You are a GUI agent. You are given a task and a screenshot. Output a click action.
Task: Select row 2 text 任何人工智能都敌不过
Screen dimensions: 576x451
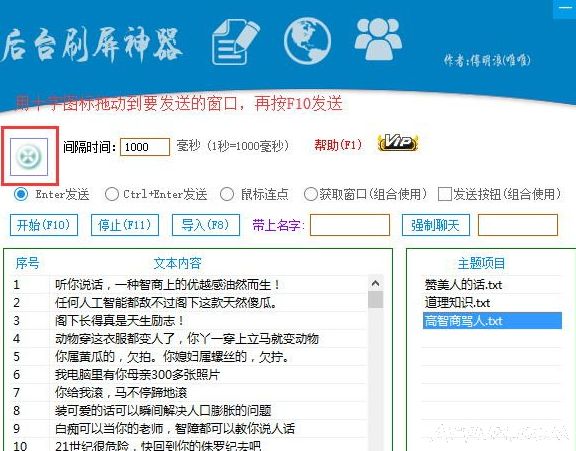tap(166, 303)
